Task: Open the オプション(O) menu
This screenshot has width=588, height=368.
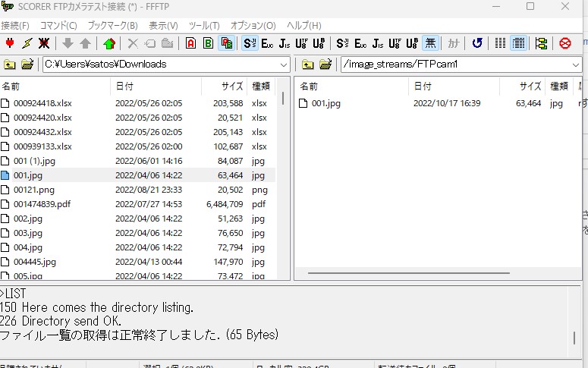Action: pyautogui.click(x=253, y=26)
